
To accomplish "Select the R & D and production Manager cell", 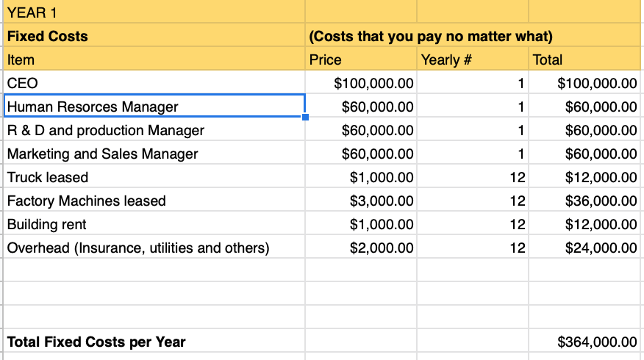I will coord(154,129).
